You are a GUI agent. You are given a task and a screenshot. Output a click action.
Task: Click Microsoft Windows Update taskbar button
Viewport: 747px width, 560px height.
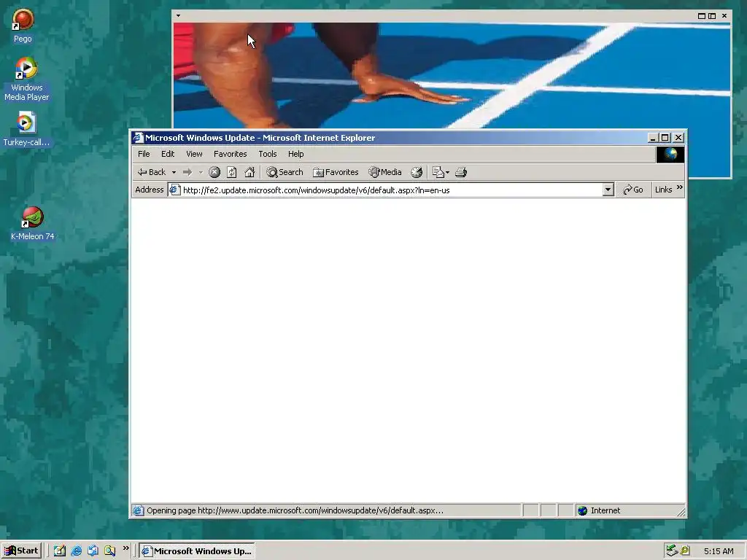pos(197,551)
